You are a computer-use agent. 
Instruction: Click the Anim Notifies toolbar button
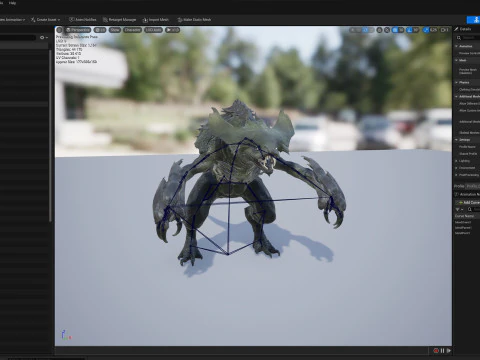pos(83,20)
